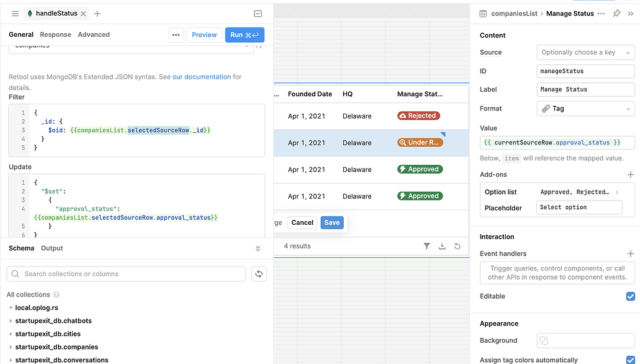Refresh the schema collections list
This screenshot has height=364, width=640.
pyautogui.click(x=259, y=273)
